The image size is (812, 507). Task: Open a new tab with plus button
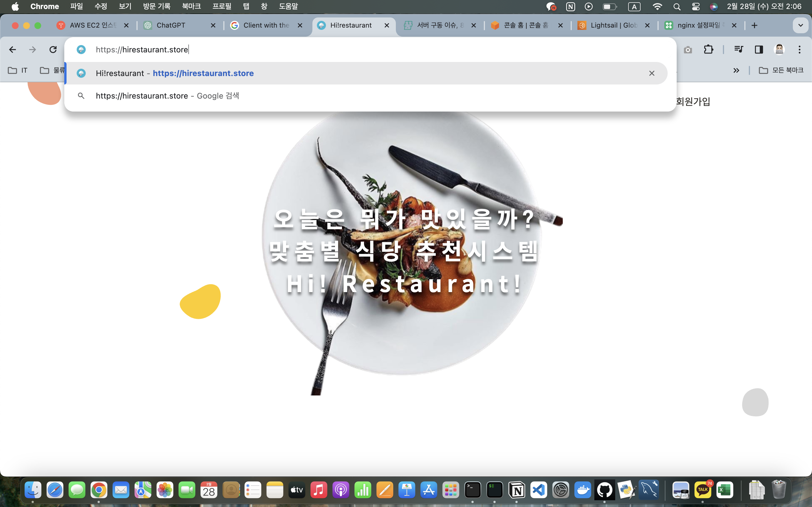754,25
